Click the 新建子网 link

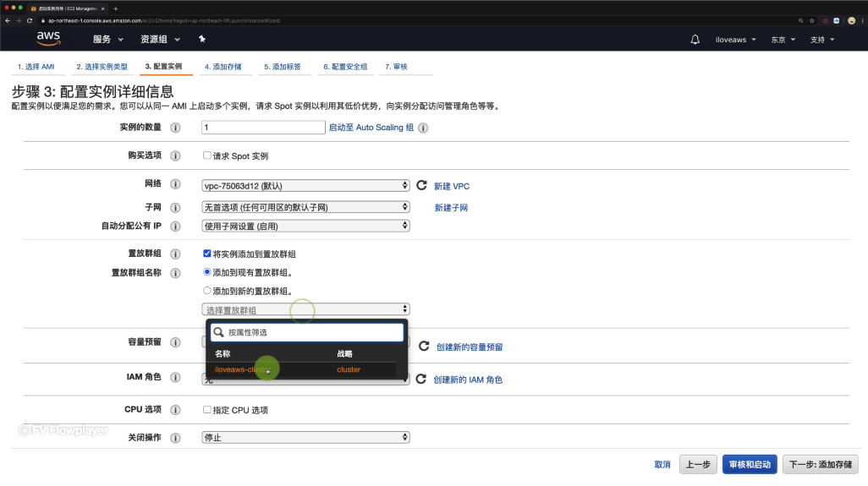451,208
